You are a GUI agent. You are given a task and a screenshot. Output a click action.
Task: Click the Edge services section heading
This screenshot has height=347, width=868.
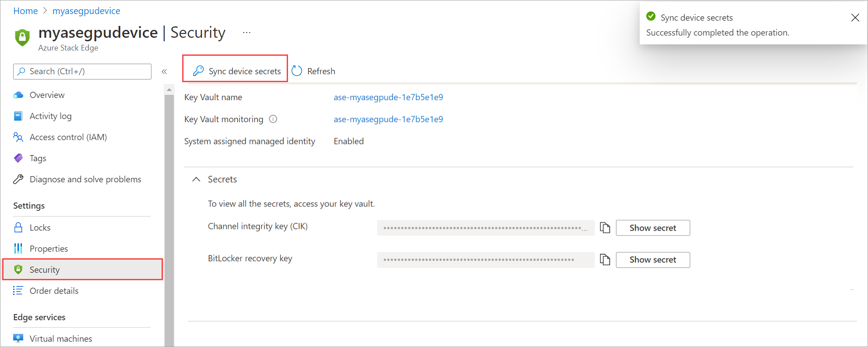pyautogui.click(x=39, y=317)
